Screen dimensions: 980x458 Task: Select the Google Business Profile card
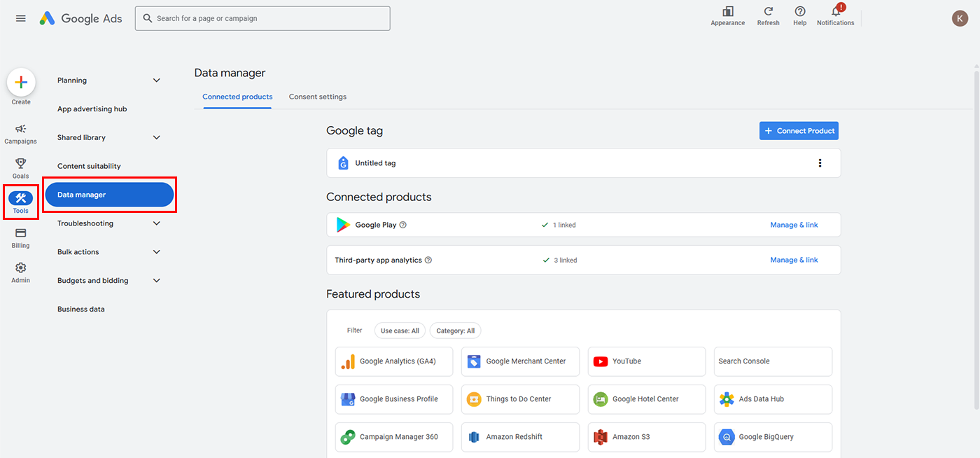click(x=394, y=399)
